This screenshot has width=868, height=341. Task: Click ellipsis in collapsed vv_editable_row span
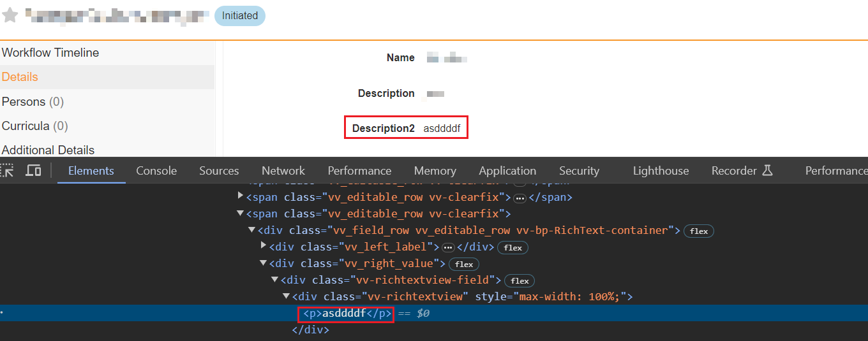(520, 198)
